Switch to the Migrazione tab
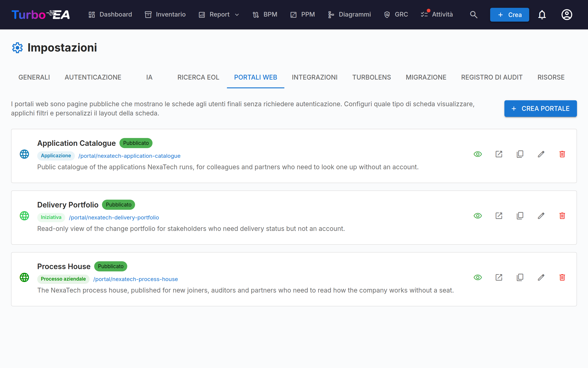Screen dimensions: 588x368 [426, 78]
